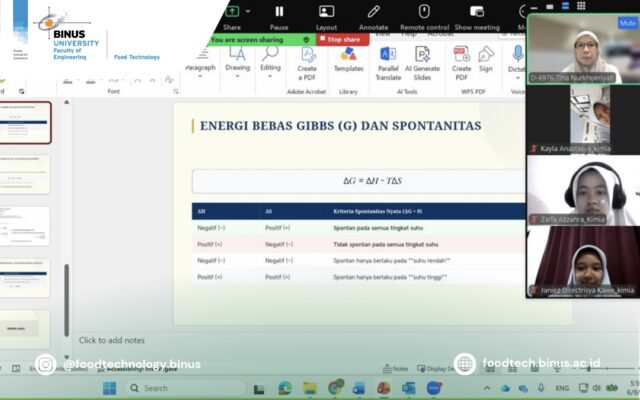
Task: Click the Accessibility status bar entry
Action: (x=137, y=369)
